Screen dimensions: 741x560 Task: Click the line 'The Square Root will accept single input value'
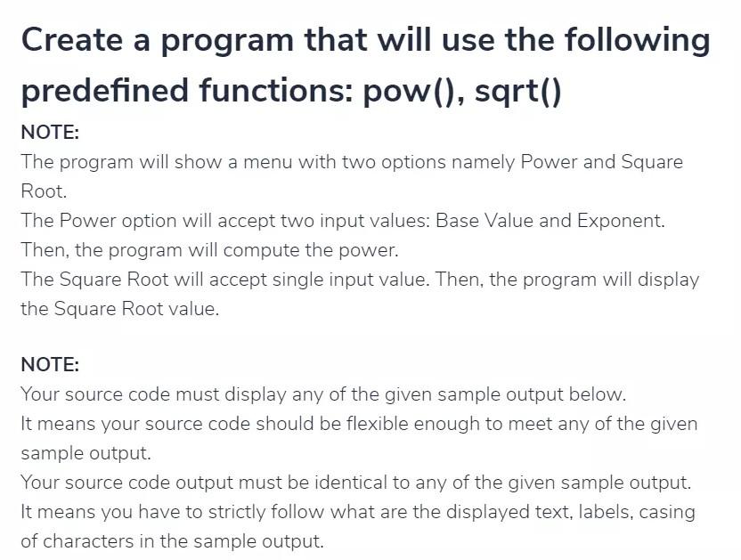point(360,280)
